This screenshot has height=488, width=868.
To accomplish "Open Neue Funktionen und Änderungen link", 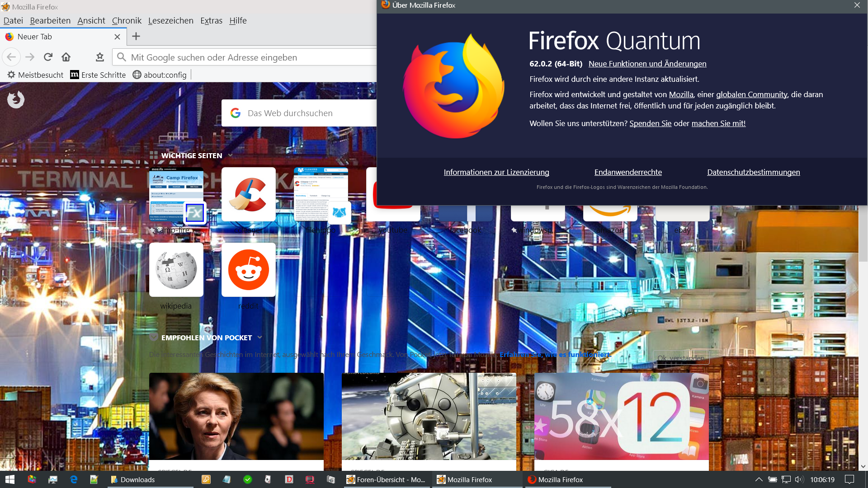I will 647,64.
